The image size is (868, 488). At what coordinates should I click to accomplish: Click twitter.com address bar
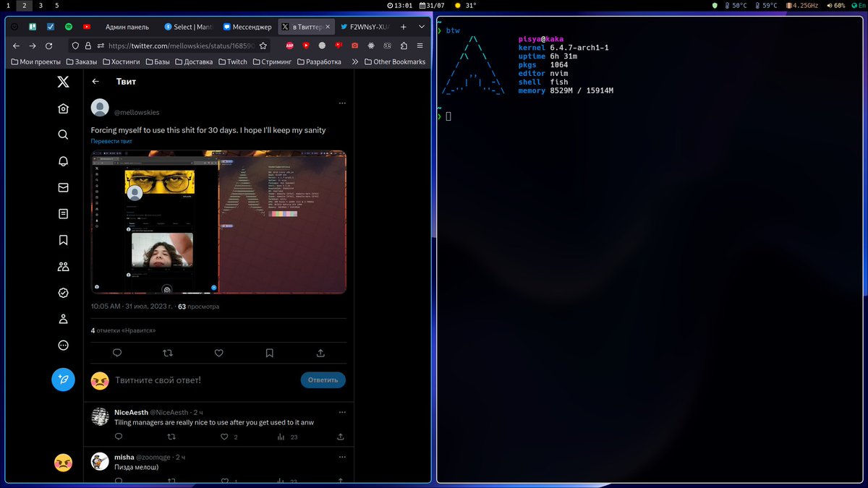coord(170,46)
